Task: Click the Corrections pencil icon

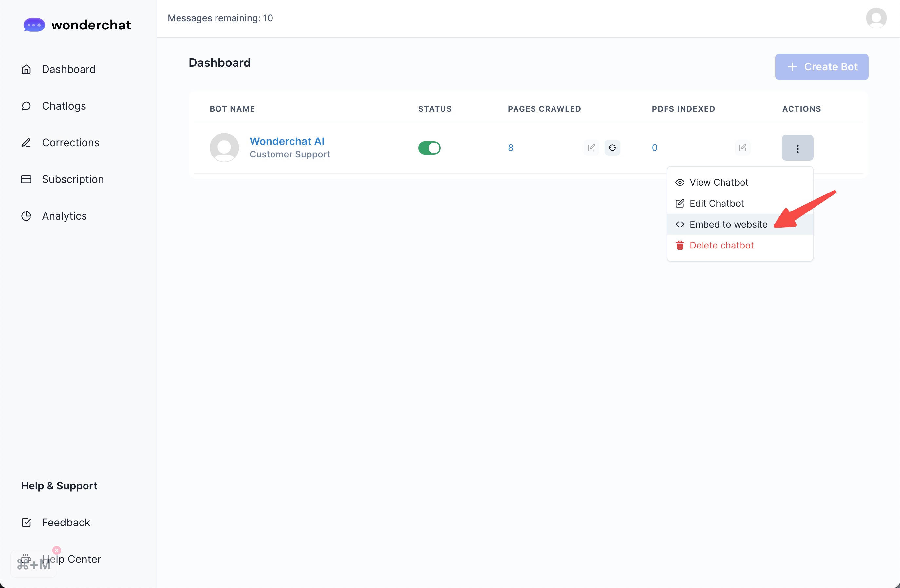Action: (26, 142)
